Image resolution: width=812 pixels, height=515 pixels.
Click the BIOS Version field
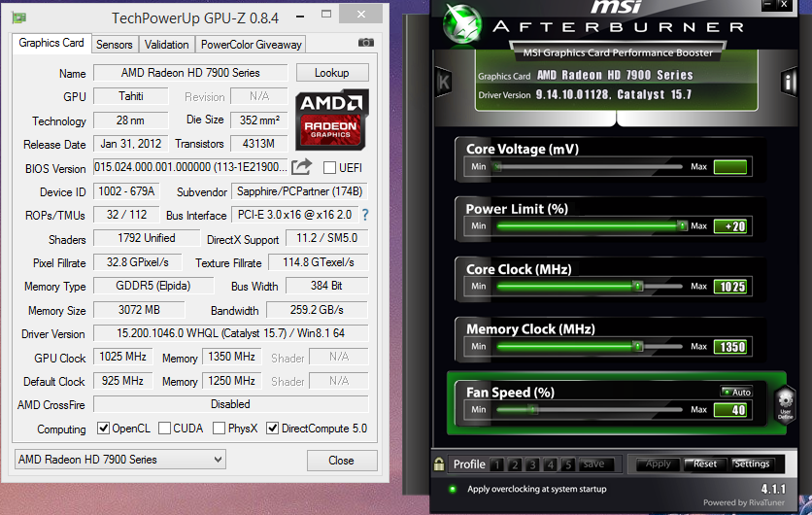click(190, 167)
